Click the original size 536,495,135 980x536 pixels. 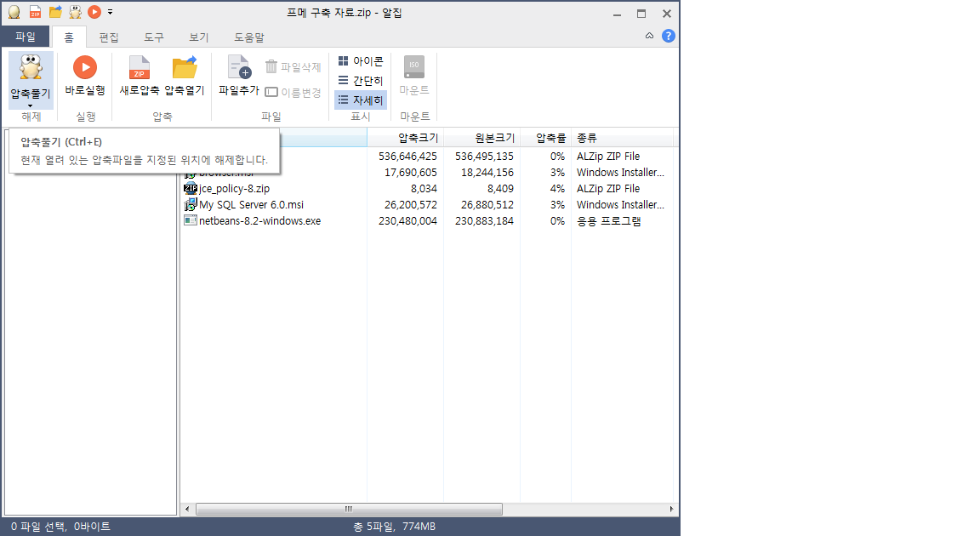(x=484, y=157)
